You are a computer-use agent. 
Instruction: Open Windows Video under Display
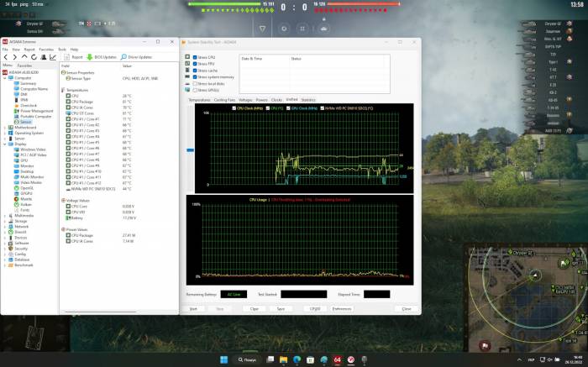pos(29,149)
